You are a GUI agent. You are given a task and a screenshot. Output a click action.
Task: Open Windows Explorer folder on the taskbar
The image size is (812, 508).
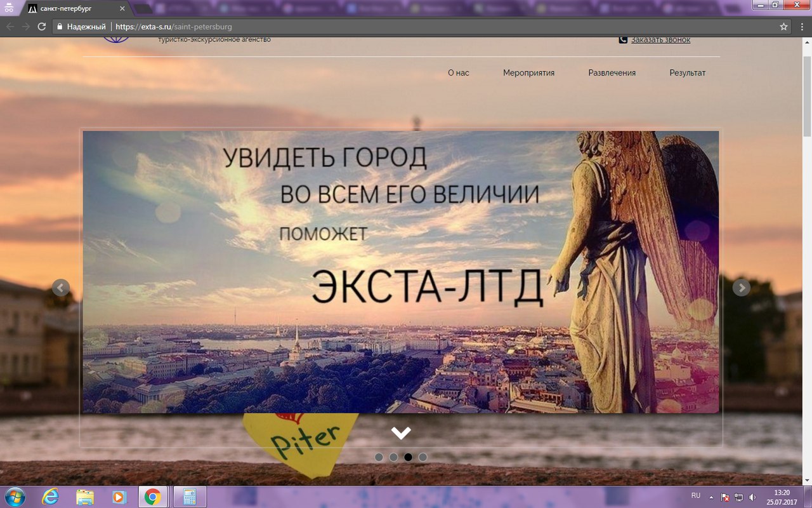click(x=85, y=497)
